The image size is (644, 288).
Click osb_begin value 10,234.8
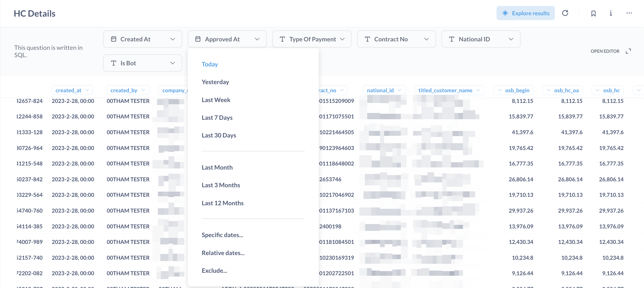(523, 258)
